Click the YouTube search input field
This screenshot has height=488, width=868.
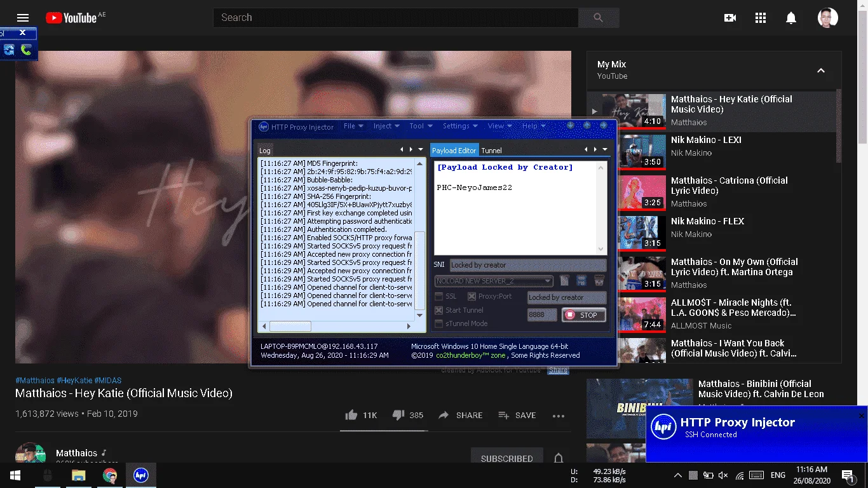click(x=396, y=18)
